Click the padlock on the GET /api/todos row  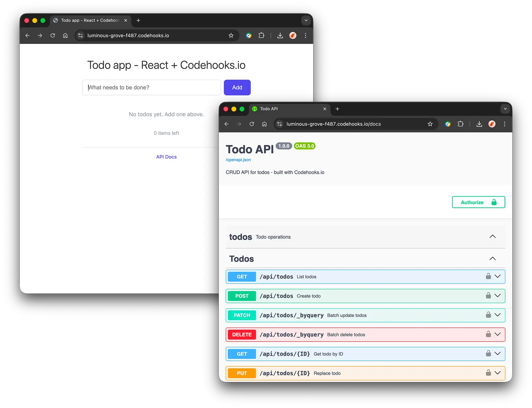coord(488,276)
